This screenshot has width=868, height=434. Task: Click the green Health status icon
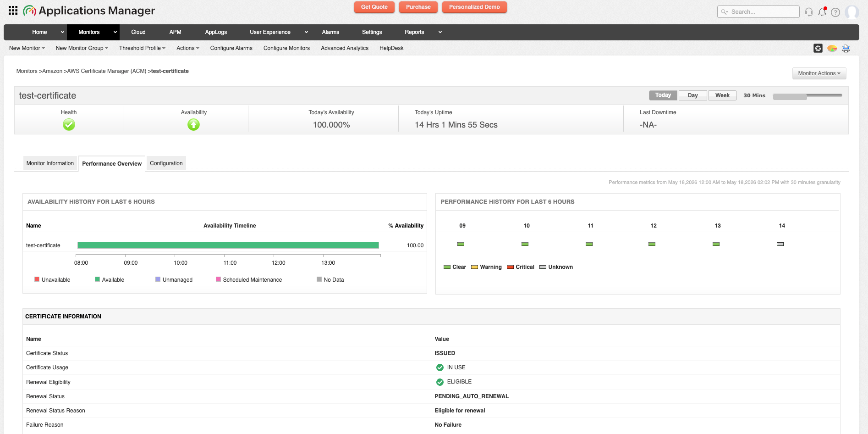pyautogui.click(x=69, y=124)
